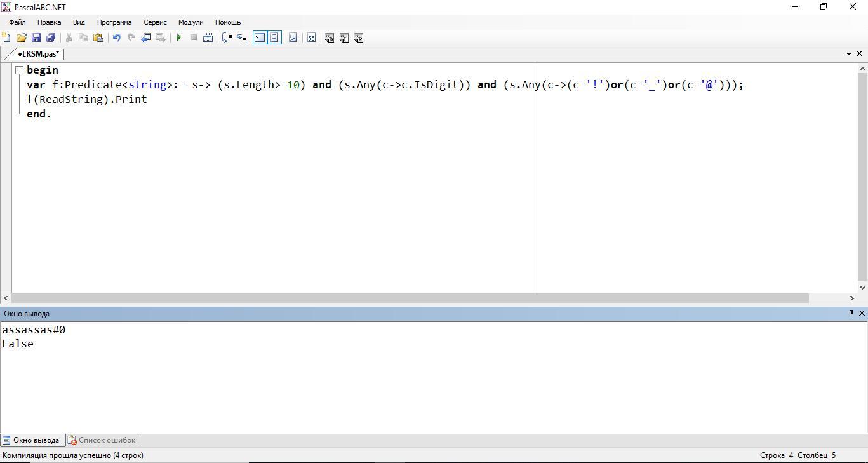This screenshot has width=868, height=463.
Task: Open the Правка menu
Action: [x=50, y=22]
